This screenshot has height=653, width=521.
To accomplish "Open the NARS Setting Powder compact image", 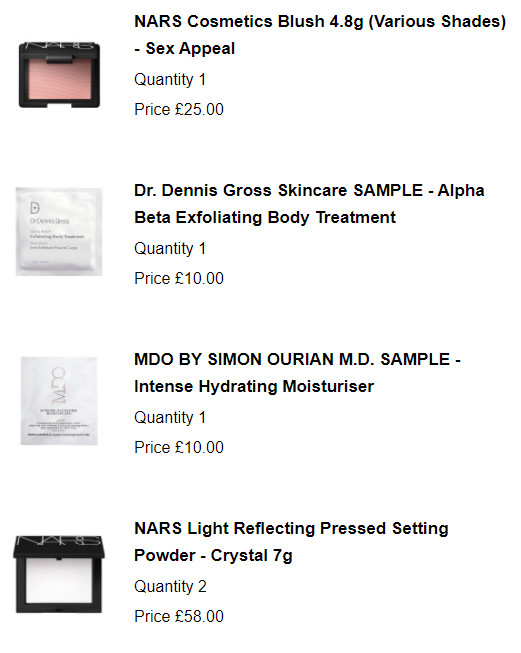I will click(x=59, y=574).
